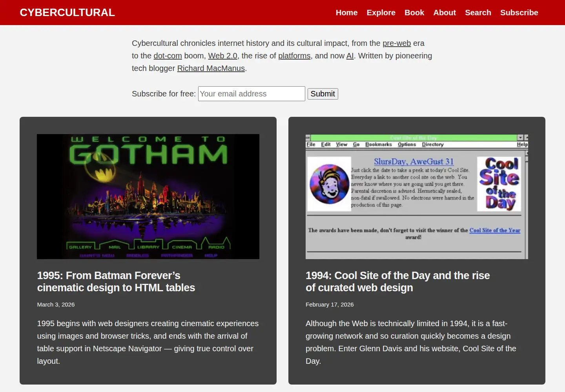Open the Welcome to Gotham thumbnail image
Screen dimensions: 565x392
pos(148,196)
